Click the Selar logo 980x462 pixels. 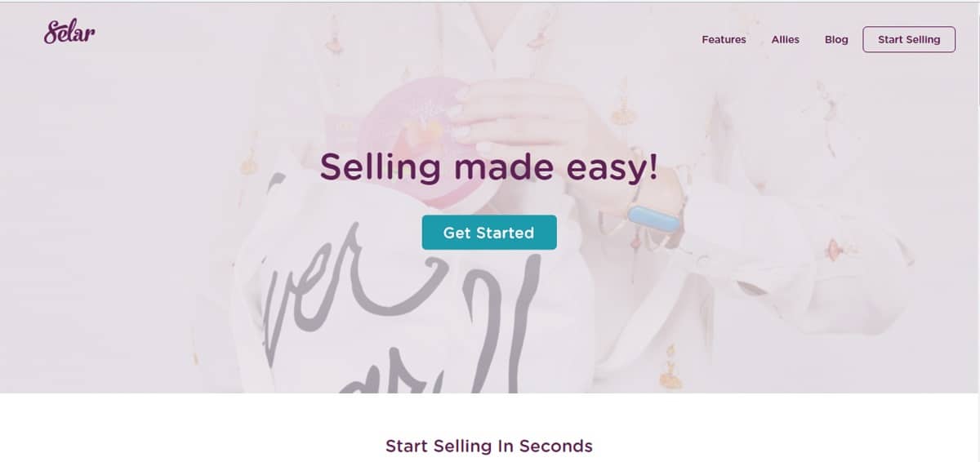[69, 33]
